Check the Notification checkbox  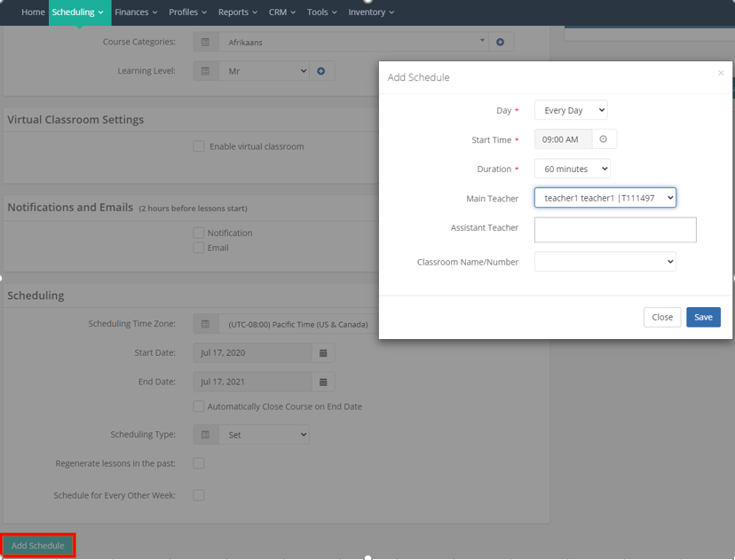point(199,233)
